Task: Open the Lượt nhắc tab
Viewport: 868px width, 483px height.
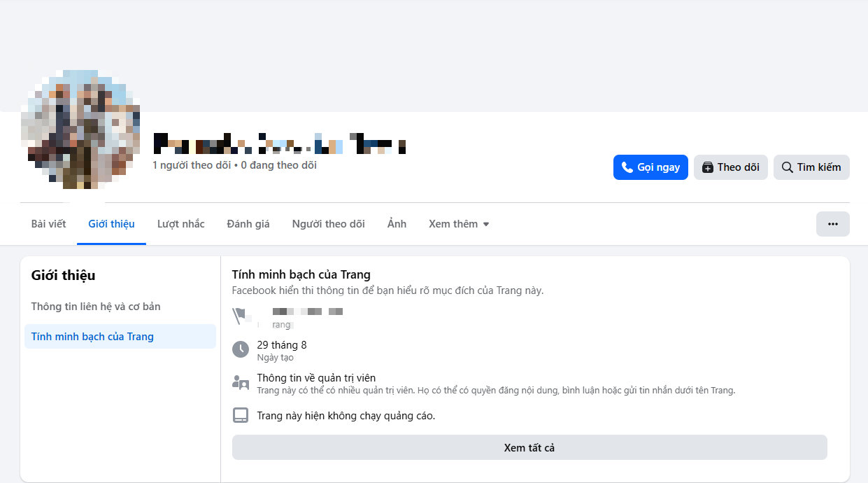Action: point(181,224)
